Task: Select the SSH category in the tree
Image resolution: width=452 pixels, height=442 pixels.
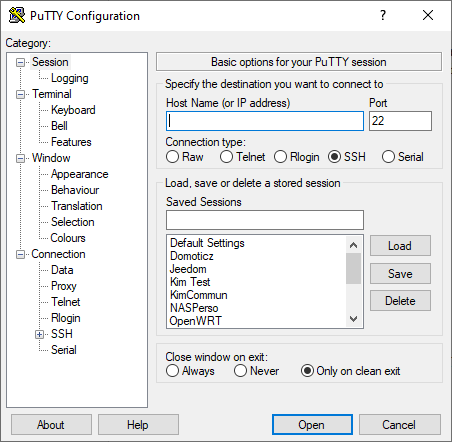Action: pyautogui.click(x=62, y=334)
